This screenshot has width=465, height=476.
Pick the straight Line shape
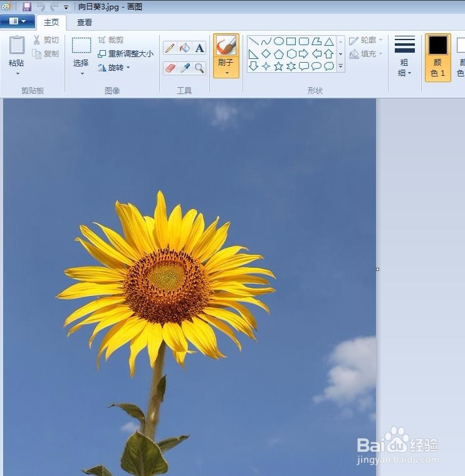[x=253, y=41]
